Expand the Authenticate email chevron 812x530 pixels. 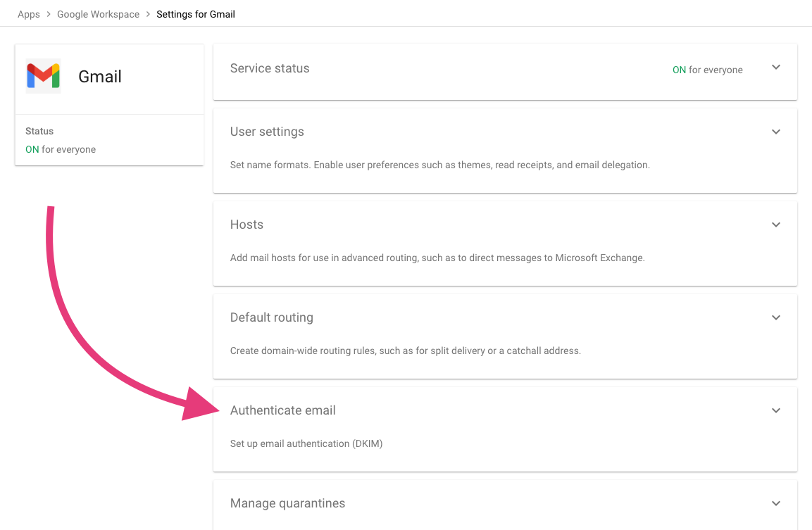[x=776, y=410]
